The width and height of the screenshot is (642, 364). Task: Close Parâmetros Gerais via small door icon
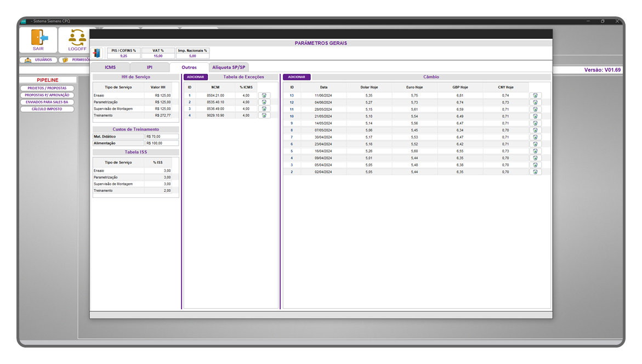coord(97,53)
